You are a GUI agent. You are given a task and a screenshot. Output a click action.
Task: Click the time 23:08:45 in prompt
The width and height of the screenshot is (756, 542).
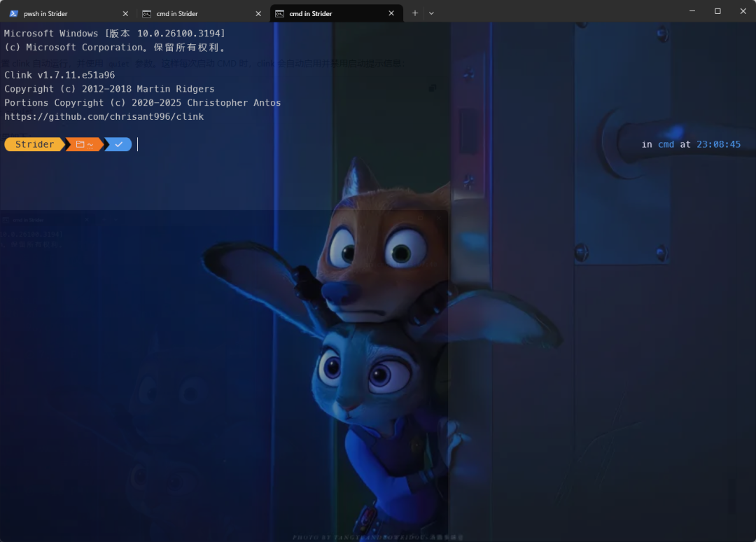718,144
